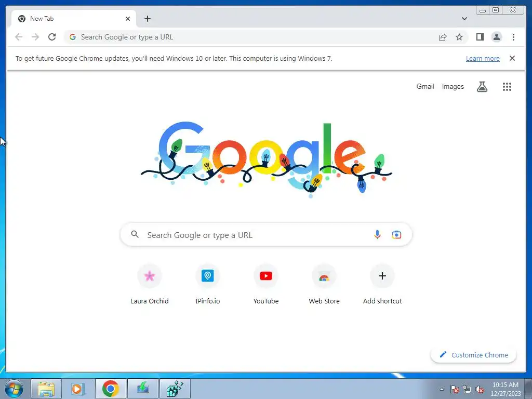Open Windows Explorer from taskbar
532x399 pixels.
46,389
